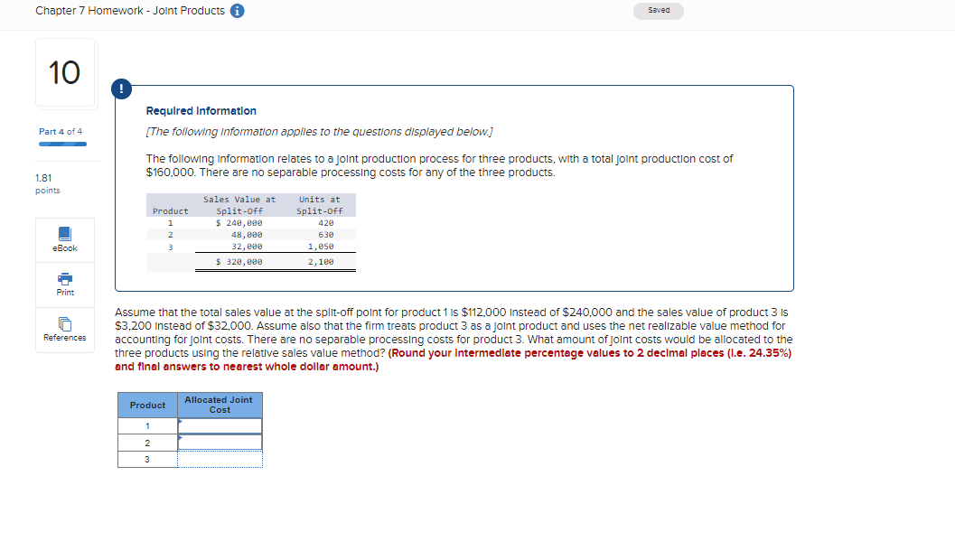Viewport: 955px width, 560px height.
Task: Click the '1.81 points' label
Action: click(48, 184)
